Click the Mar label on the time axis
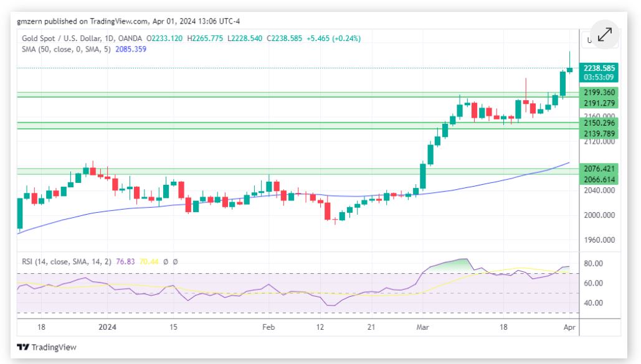Viewport: 641px width, 364px height. point(424,326)
